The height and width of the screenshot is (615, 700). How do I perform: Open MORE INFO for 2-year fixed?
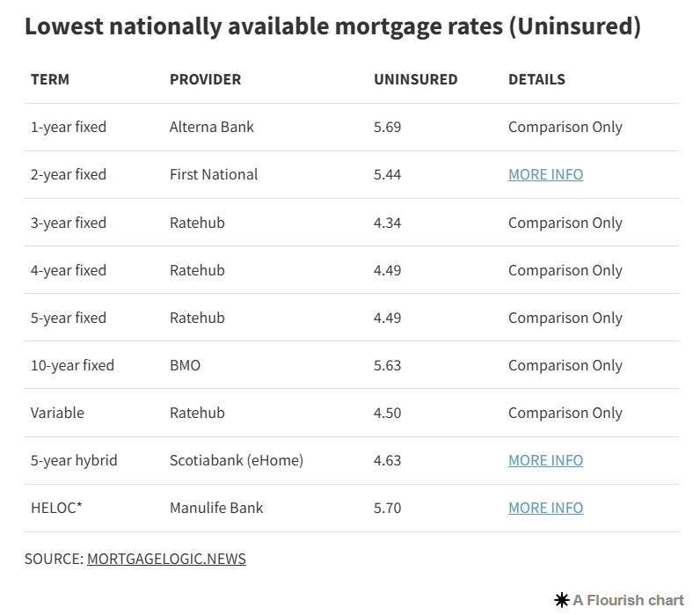[x=545, y=174]
